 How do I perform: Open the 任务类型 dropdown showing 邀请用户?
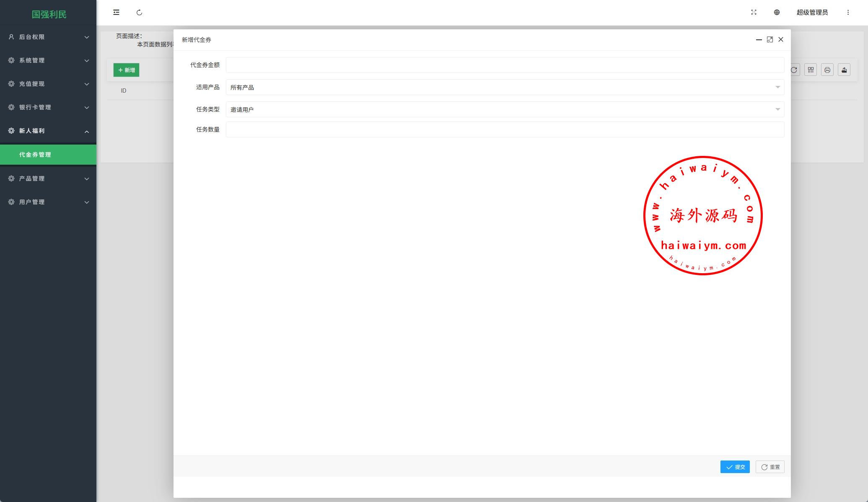pos(505,109)
